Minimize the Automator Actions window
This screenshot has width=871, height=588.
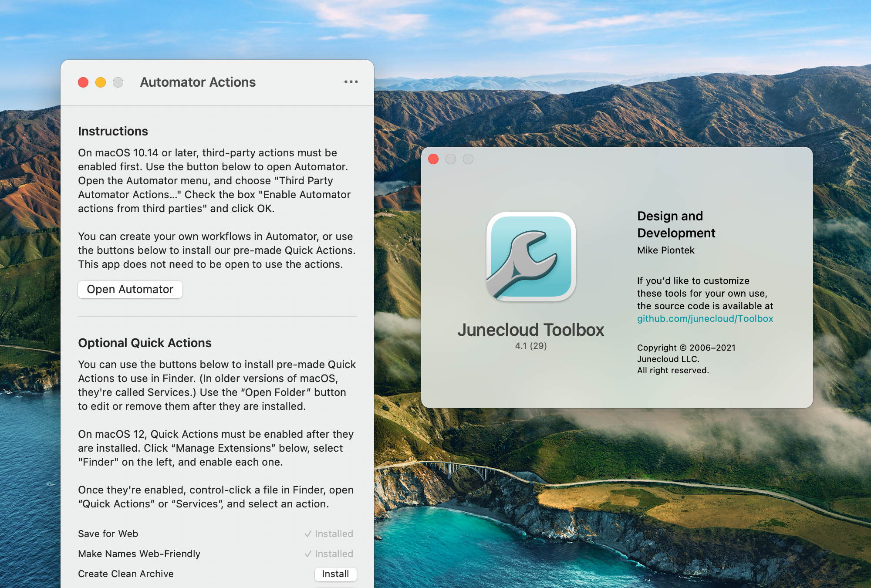tap(101, 82)
